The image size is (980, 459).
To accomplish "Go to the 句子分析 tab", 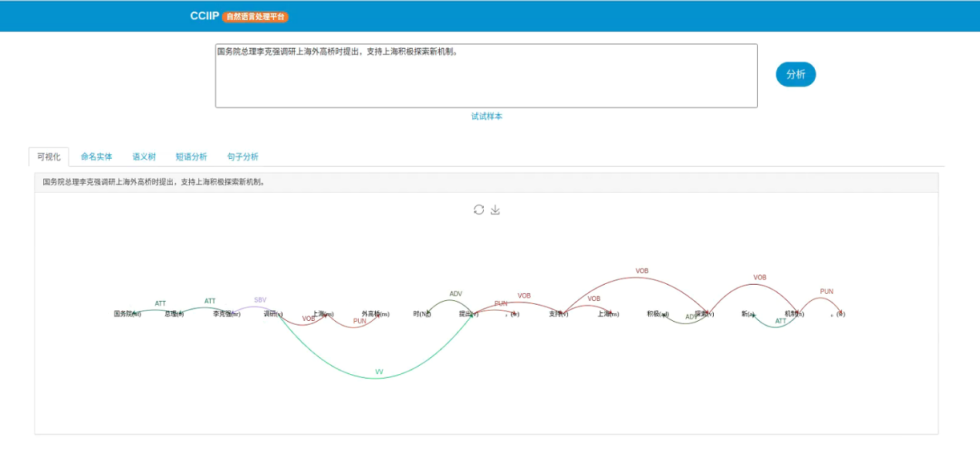I will tap(243, 157).
